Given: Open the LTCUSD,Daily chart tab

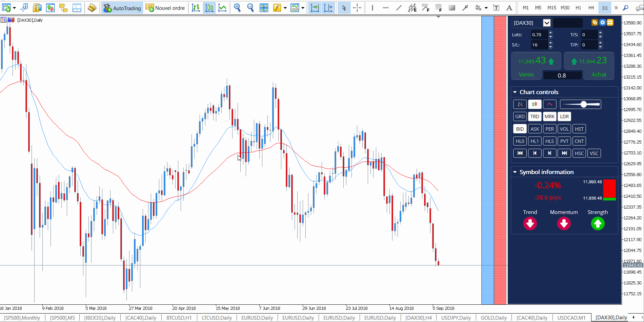Looking at the screenshot, I should [217, 318].
